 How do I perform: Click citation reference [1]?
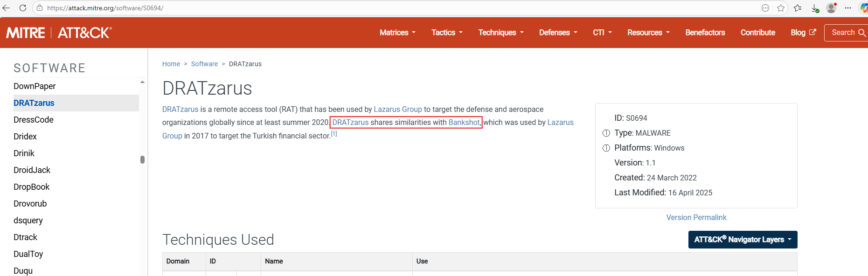[x=334, y=134]
